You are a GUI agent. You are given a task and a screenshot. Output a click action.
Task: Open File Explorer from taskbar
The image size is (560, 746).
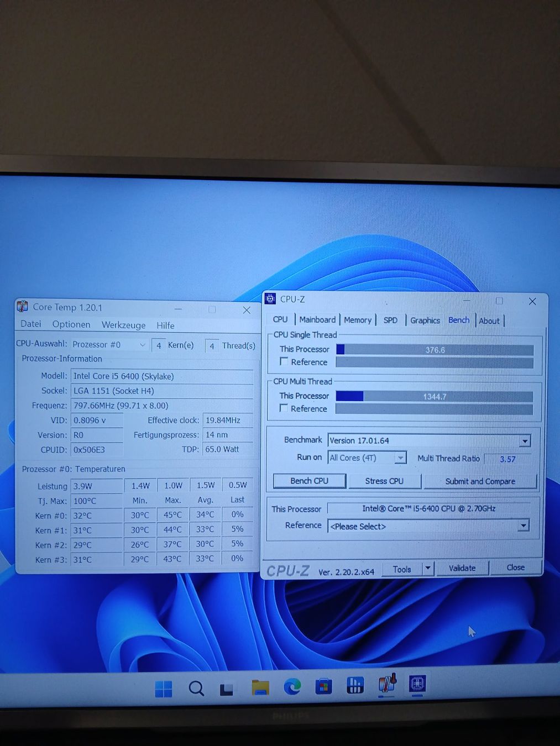pyautogui.click(x=260, y=687)
